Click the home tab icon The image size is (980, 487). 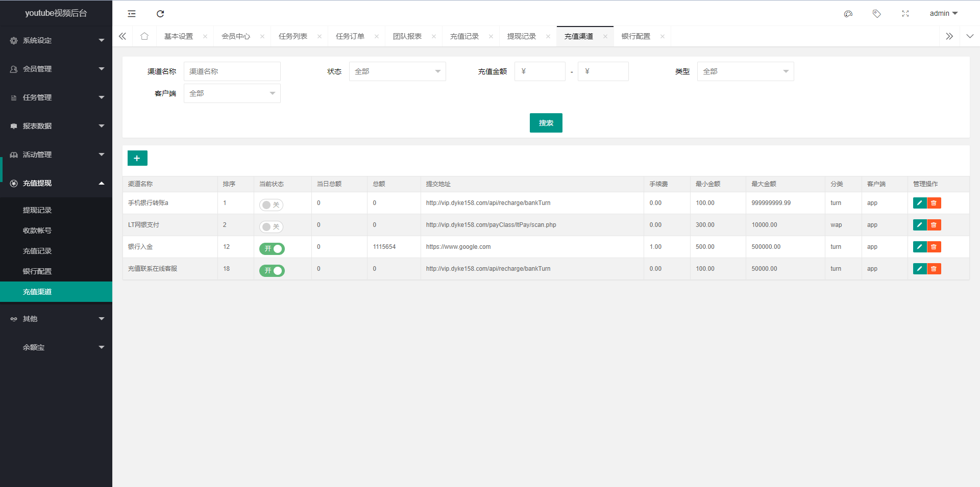tap(144, 36)
